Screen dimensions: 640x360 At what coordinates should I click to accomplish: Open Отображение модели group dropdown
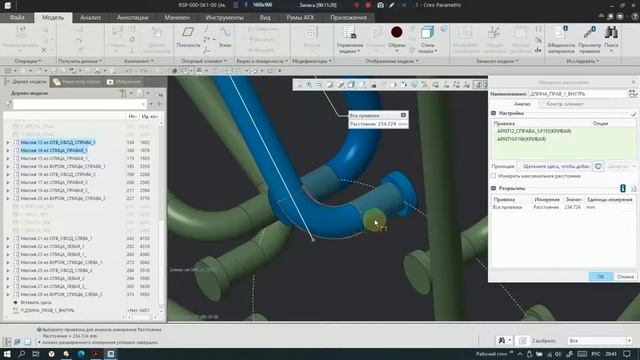pos(392,61)
